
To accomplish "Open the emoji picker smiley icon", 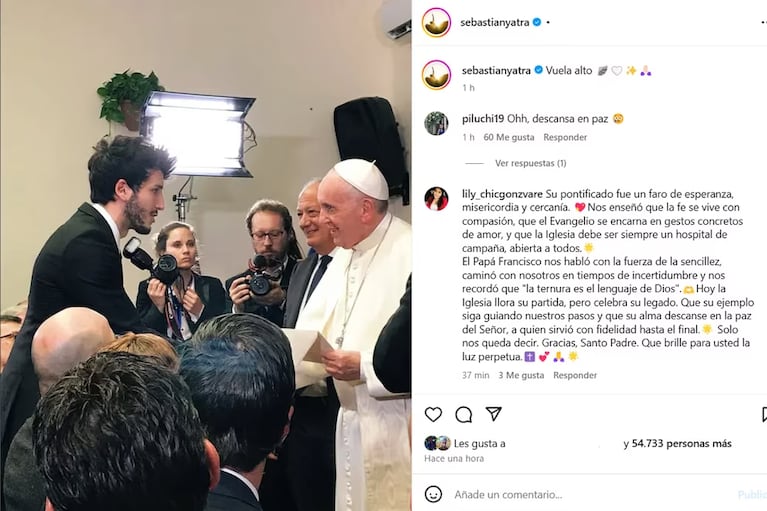I will [x=433, y=494].
